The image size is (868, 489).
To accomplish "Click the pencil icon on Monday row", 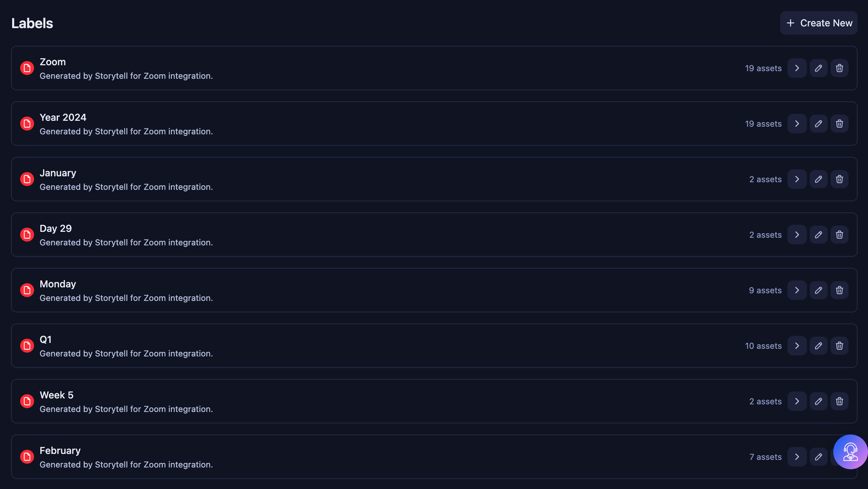I will (x=818, y=290).
